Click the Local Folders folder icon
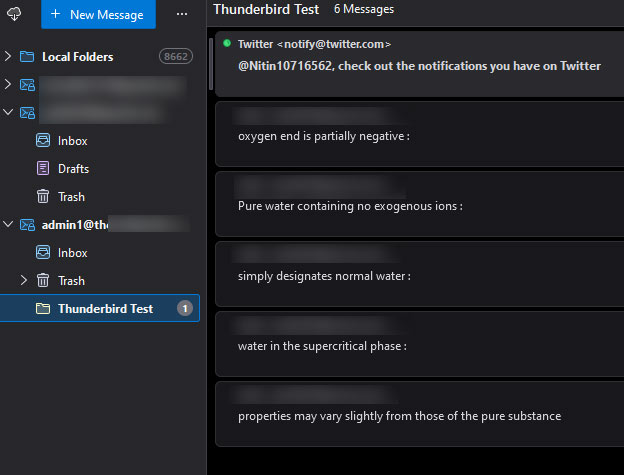 27,56
